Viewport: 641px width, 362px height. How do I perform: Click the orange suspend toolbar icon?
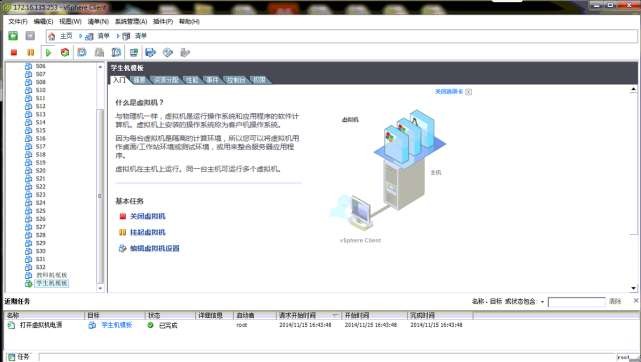click(x=31, y=52)
